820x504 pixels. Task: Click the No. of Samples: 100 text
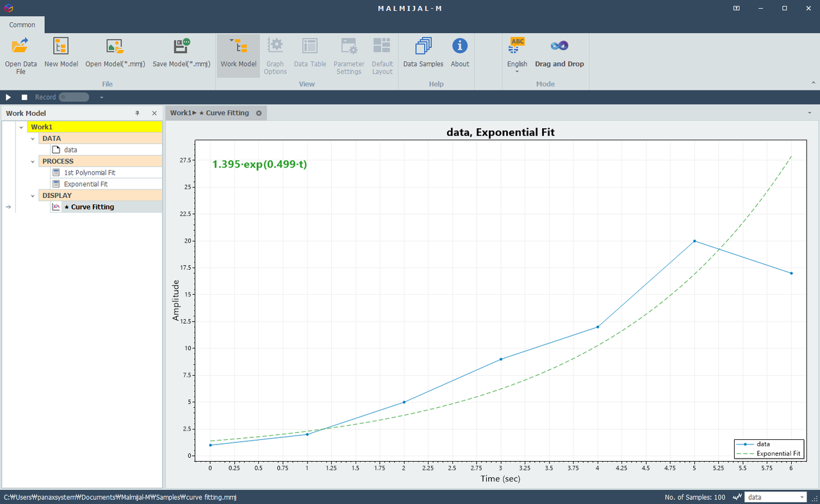click(695, 497)
